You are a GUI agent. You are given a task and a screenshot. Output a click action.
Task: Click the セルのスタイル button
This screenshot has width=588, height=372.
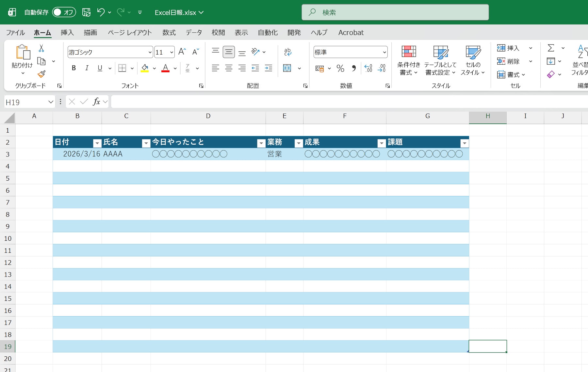(472, 60)
